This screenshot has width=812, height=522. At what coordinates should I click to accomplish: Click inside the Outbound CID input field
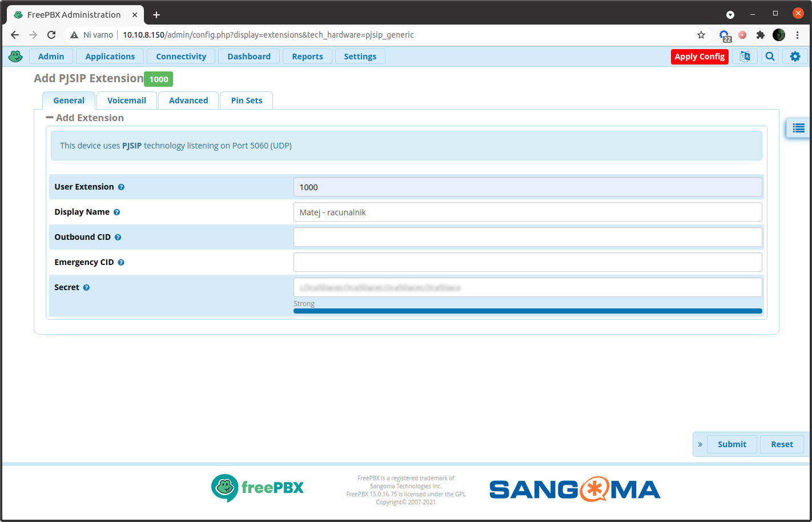pos(528,237)
